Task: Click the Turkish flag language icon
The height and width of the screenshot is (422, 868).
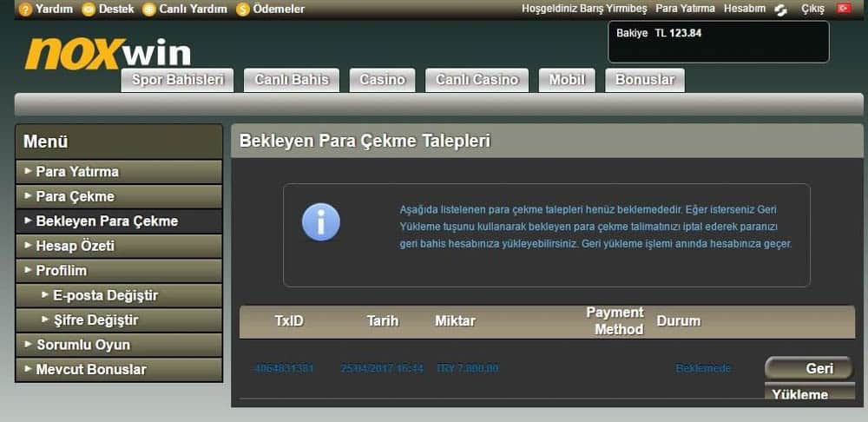Action: [845, 9]
